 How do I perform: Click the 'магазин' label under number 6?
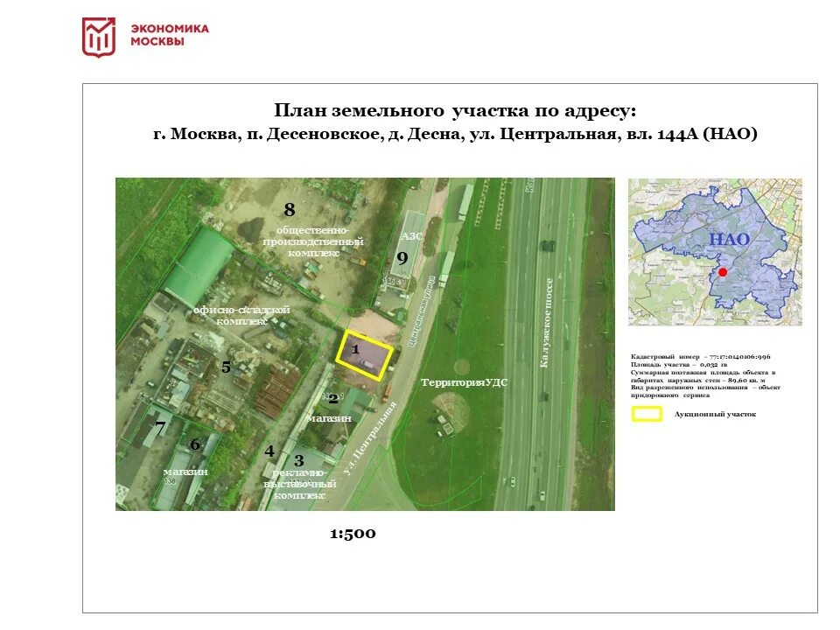(185, 472)
